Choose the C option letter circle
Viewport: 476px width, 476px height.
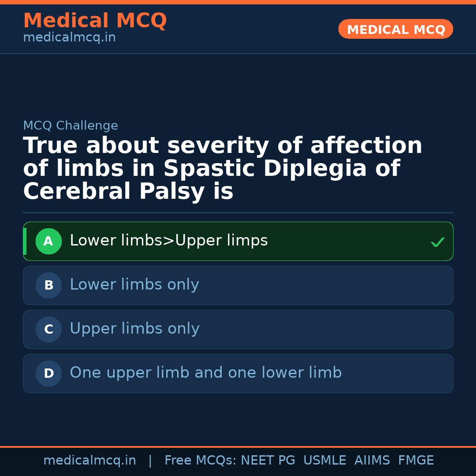48,329
